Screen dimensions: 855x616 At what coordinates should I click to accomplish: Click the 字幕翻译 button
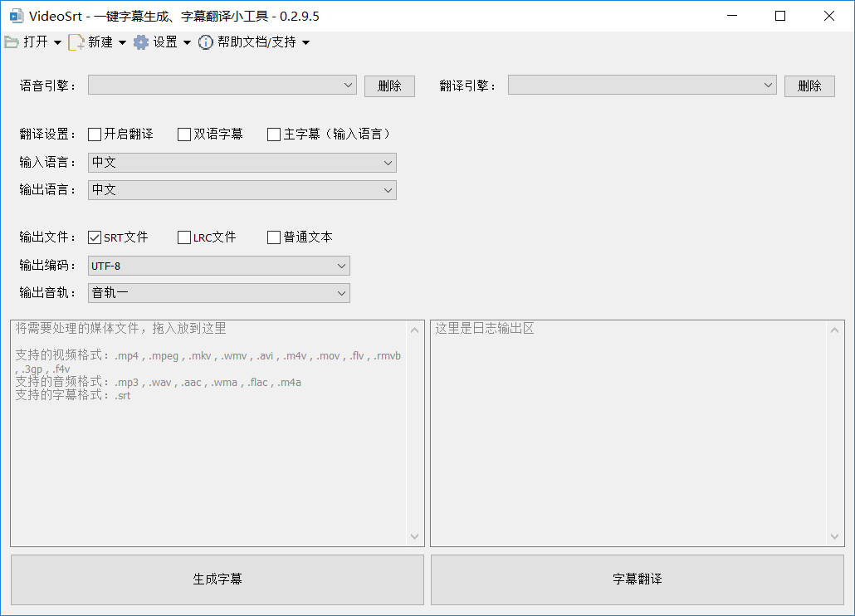638,579
